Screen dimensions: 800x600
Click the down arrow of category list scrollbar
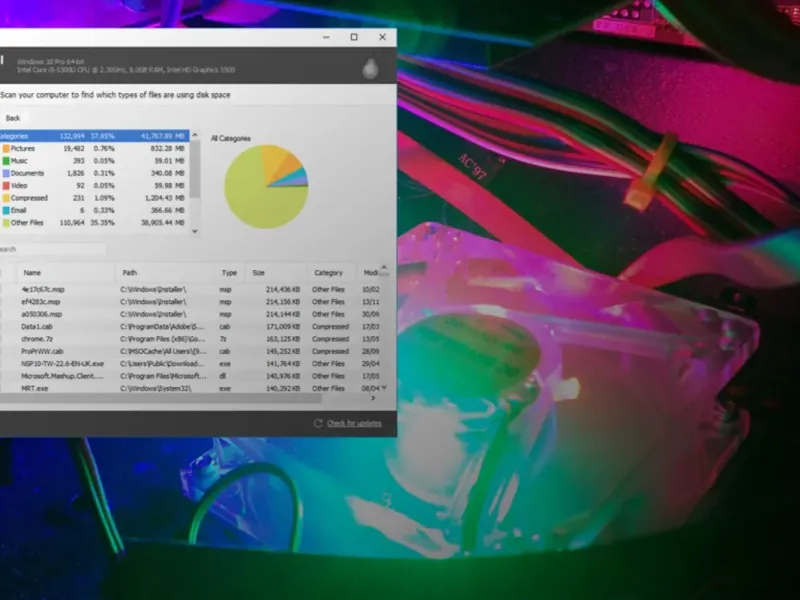pyautogui.click(x=195, y=231)
